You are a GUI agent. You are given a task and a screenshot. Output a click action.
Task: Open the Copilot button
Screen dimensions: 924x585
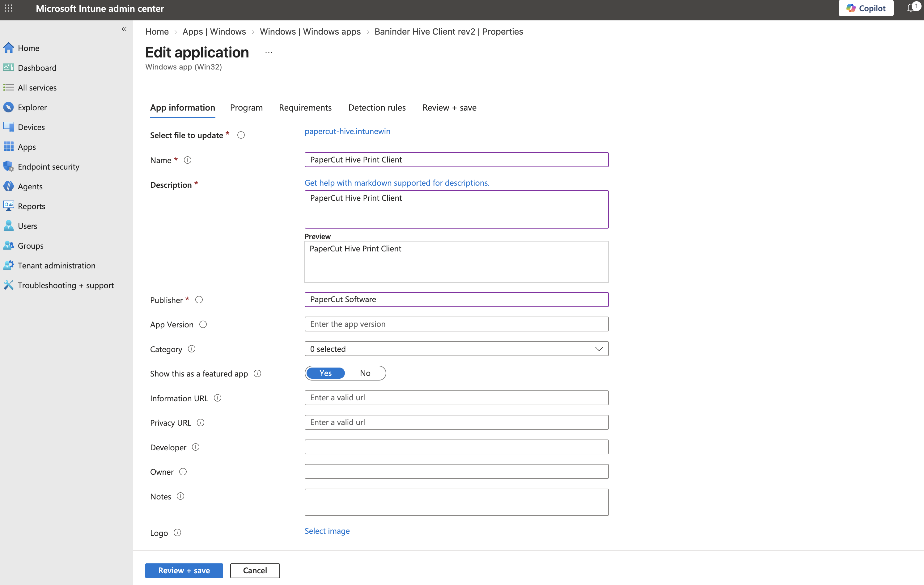[866, 8]
